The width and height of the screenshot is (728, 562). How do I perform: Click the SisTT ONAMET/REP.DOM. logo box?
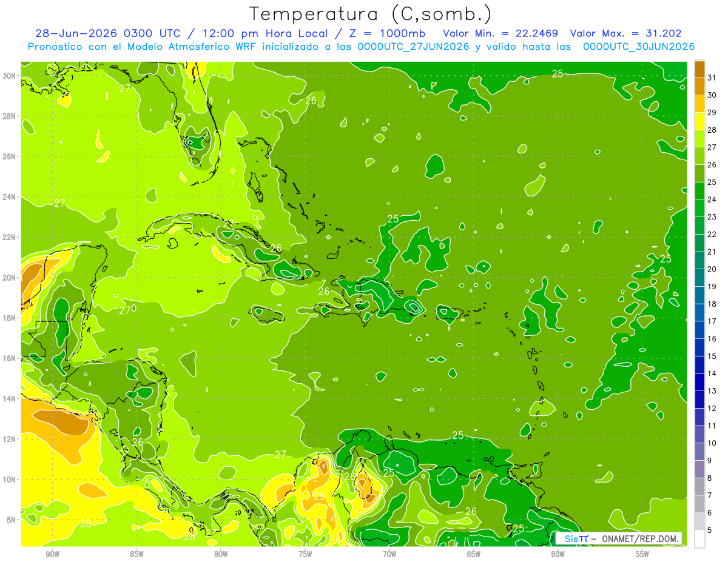tap(618, 538)
